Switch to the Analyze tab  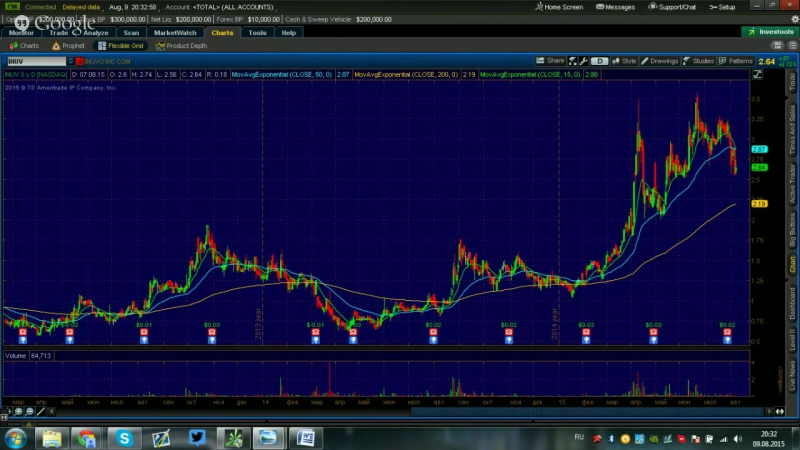click(x=95, y=33)
